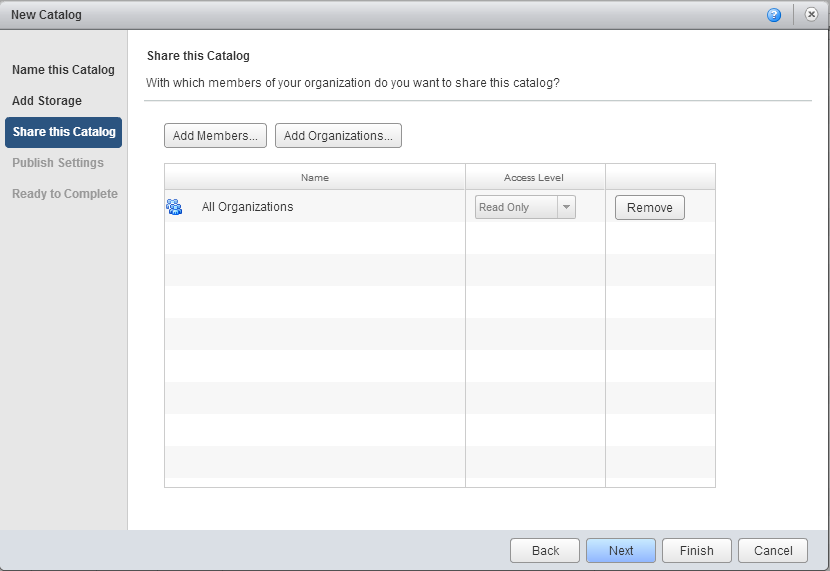Jump to the Publish Settings step
Image resolution: width=830 pixels, height=571 pixels.
click(58, 163)
